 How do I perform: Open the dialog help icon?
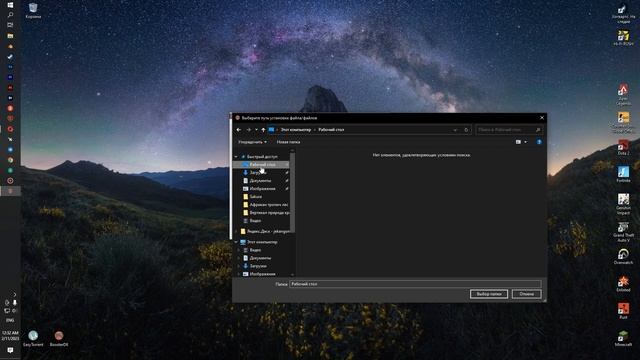point(539,142)
